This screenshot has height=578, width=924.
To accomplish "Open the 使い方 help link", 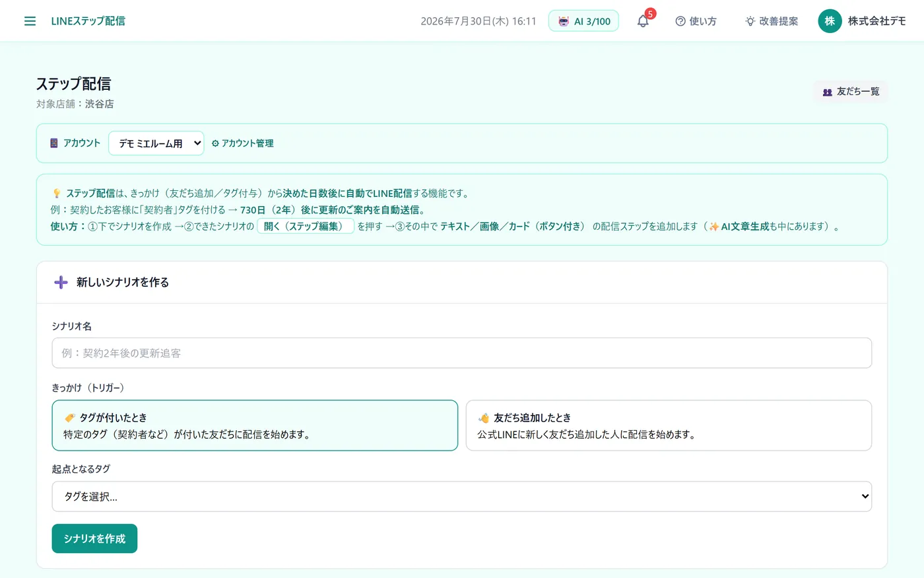I will [x=696, y=21].
